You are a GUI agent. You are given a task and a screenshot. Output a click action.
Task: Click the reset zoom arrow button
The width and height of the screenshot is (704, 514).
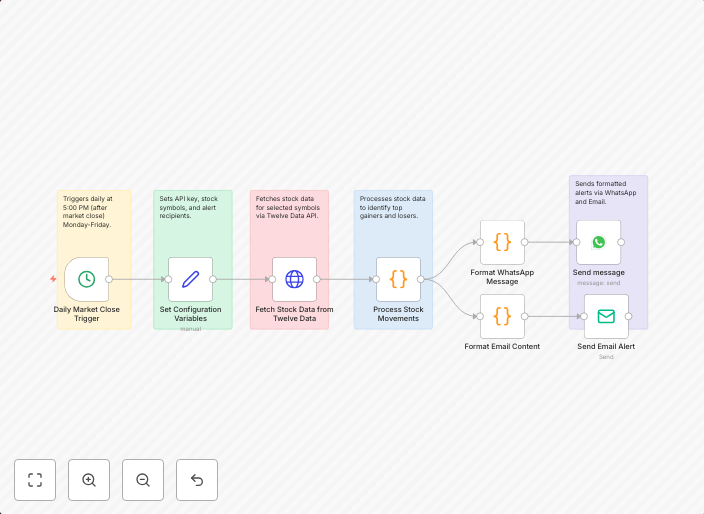coord(197,480)
